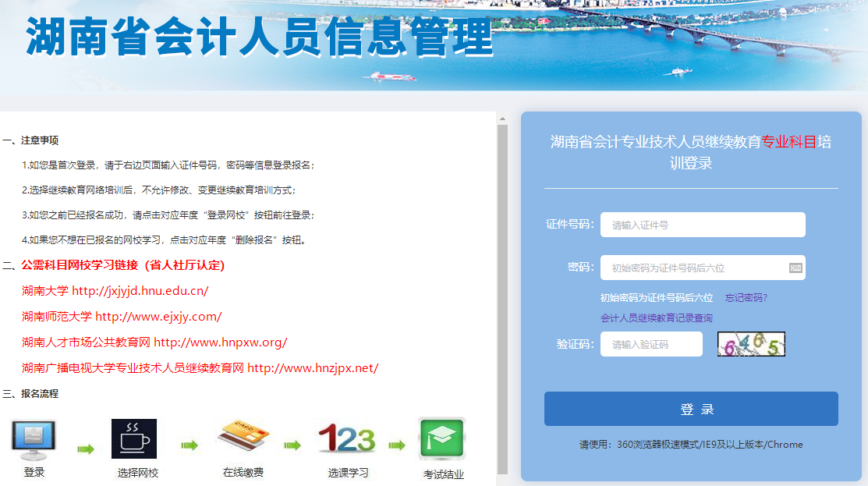The image size is (868, 486).
Task: Click the captcha image to refresh it
Action: (x=751, y=343)
